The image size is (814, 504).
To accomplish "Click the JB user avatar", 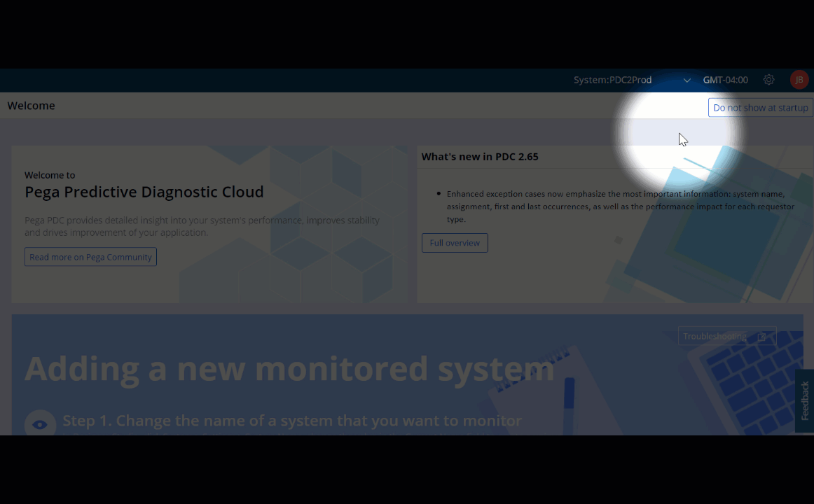I will (799, 80).
